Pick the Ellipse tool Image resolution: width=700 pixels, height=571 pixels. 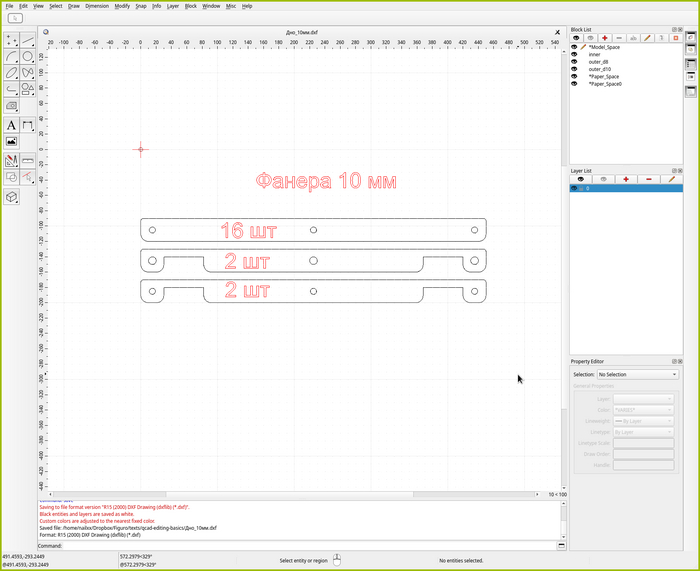tap(11, 73)
